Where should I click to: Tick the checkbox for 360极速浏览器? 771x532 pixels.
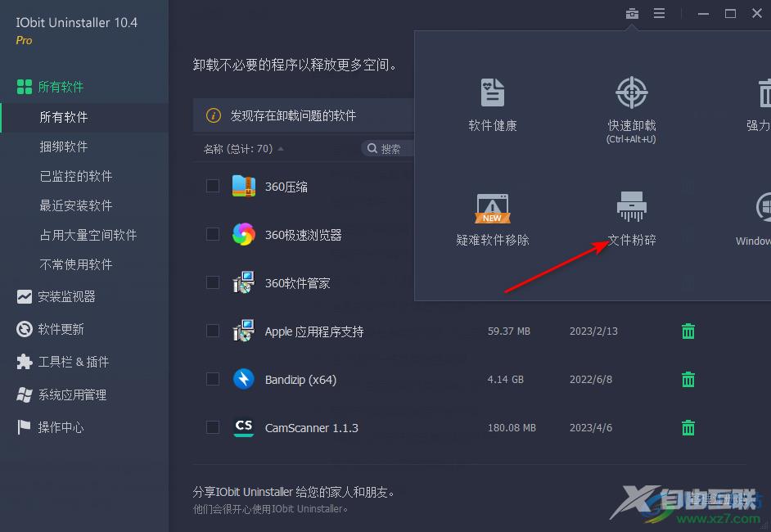pos(213,234)
